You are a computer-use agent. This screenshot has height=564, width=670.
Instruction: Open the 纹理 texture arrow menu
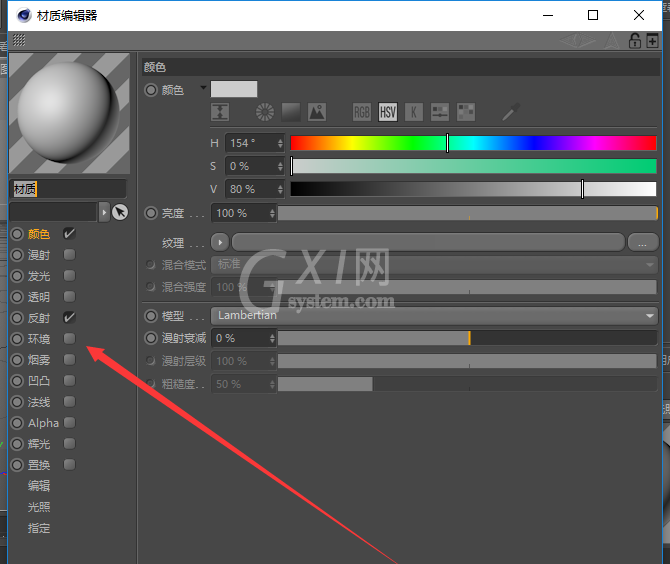(220, 243)
